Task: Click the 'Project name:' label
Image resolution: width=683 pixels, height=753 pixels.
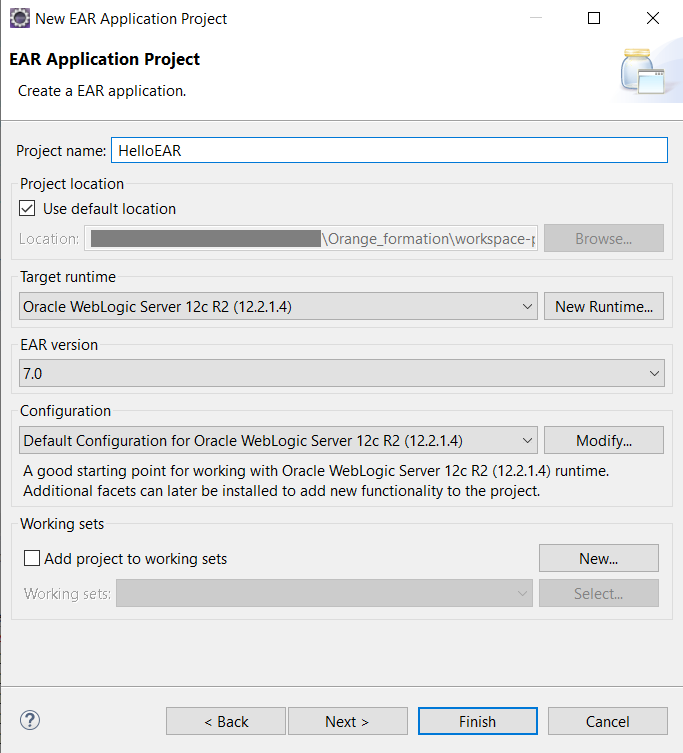Action: pos(61,151)
